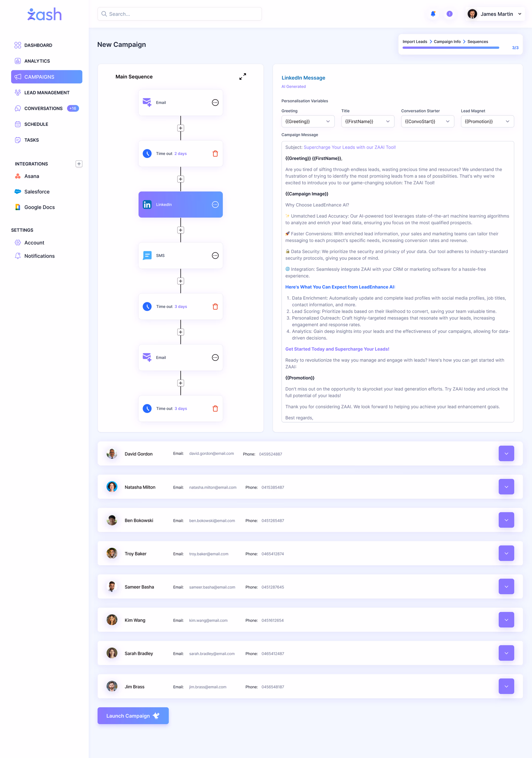This screenshot has height=758, width=532.
Task: Click into the Search field
Action: pos(180,14)
